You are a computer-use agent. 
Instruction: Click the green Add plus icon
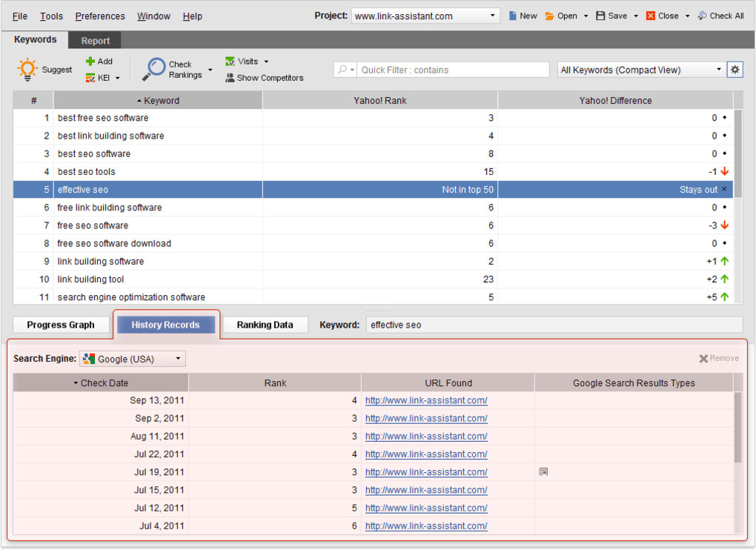click(90, 62)
